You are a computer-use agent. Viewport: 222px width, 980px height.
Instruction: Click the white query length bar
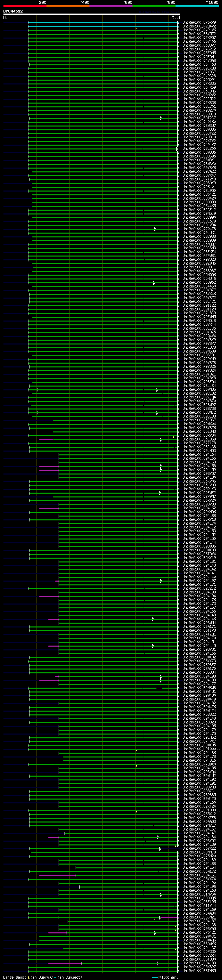click(x=92, y=14)
